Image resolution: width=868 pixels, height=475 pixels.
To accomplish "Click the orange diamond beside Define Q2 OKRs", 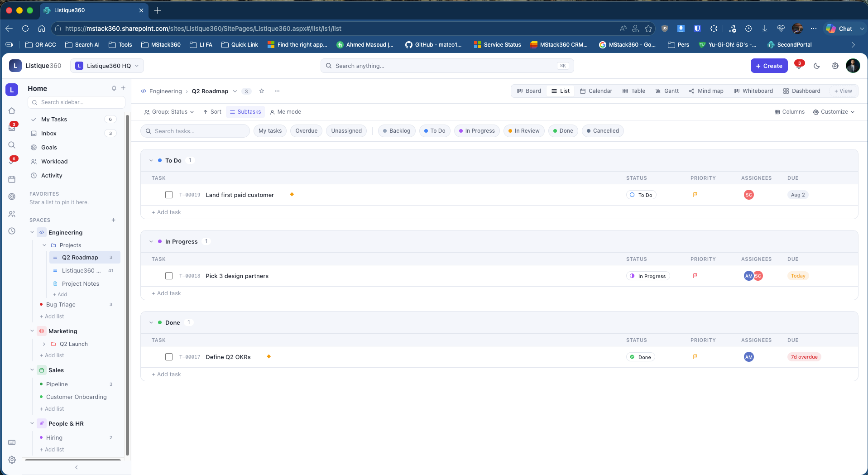I will (x=269, y=356).
